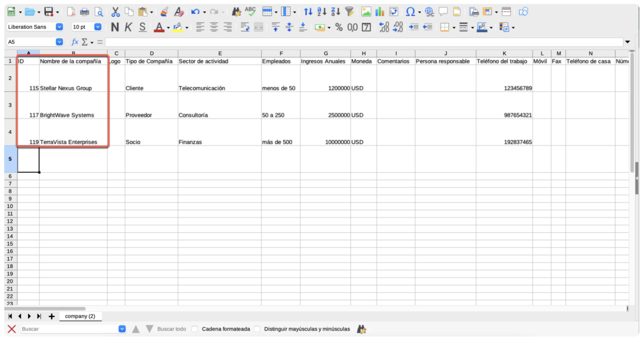644x341 pixels.
Task: Select the company (2) sheet tab
Action: (80, 316)
